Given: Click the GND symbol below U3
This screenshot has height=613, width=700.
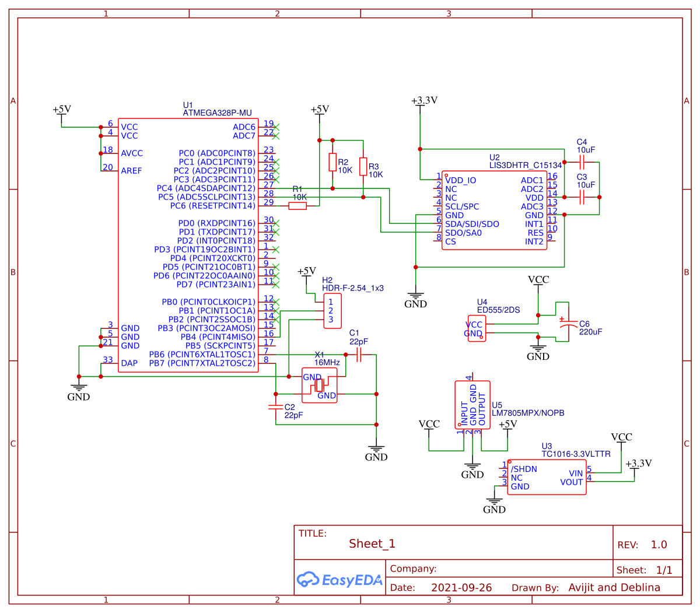Looking at the screenshot, I should coord(494,505).
